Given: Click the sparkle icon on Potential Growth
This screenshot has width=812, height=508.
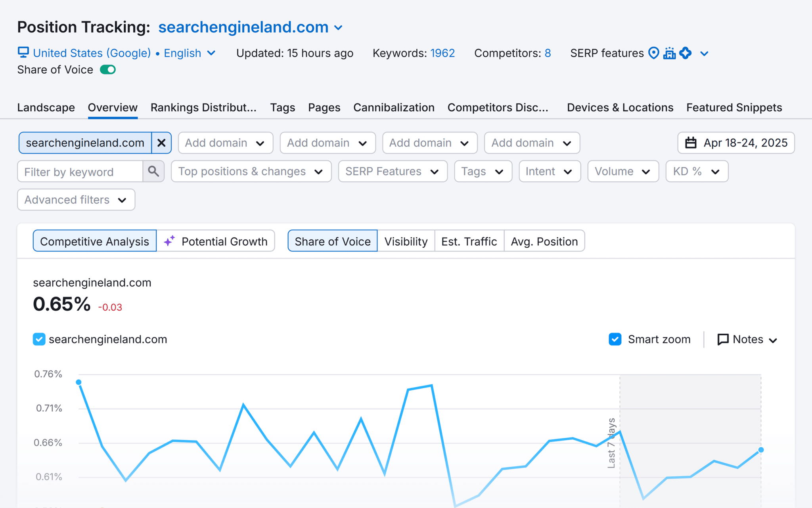Looking at the screenshot, I should 169,241.
